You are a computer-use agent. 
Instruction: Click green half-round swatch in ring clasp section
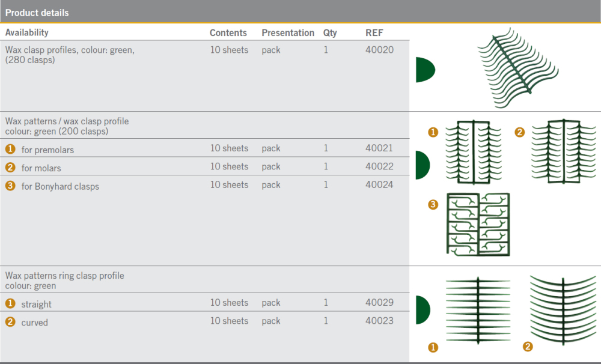coord(423,310)
